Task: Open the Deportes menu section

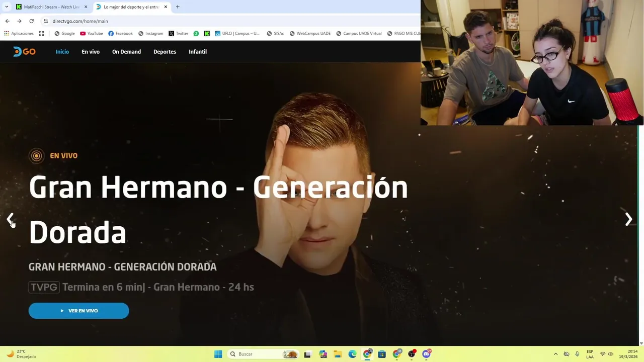Action: coord(165,52)
